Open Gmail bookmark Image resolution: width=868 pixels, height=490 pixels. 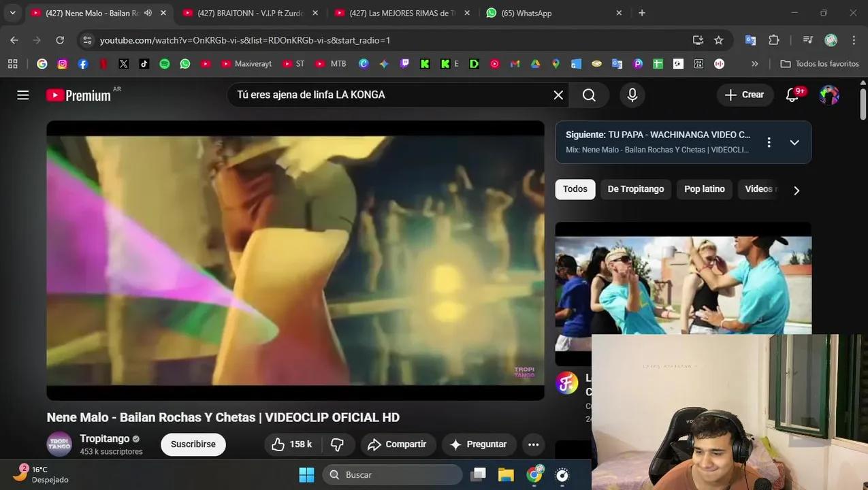pos(515,64)
